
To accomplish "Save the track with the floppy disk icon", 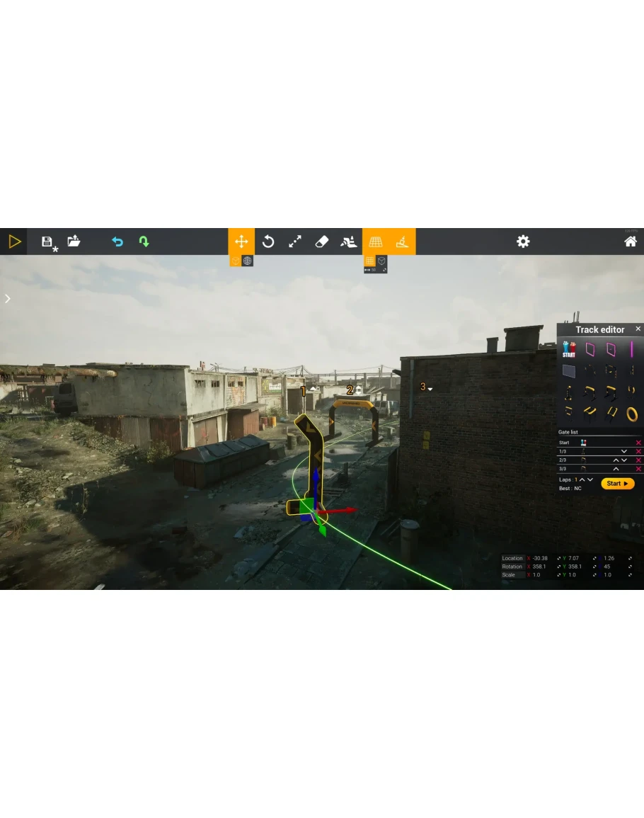I will pos(47,242).
